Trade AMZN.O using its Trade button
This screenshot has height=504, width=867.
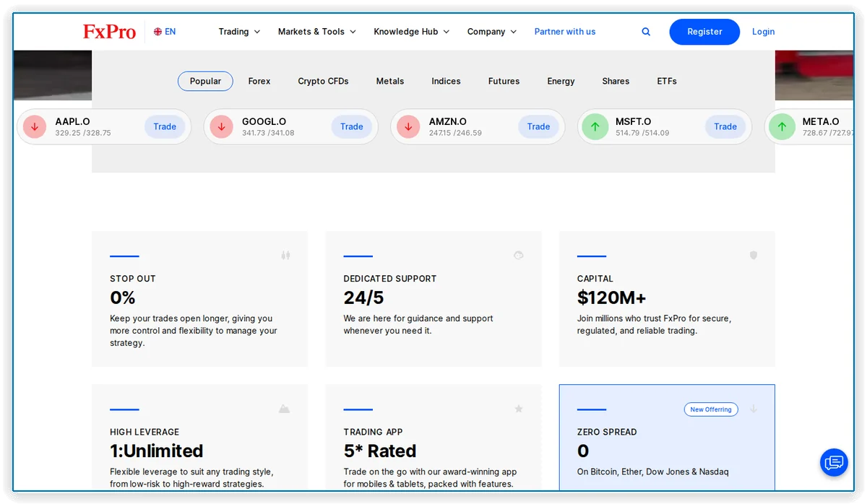click(x=538, y=126)
